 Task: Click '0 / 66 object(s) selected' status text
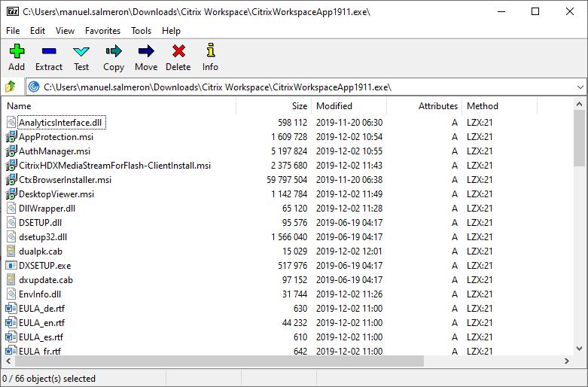[x=49, y=379]
